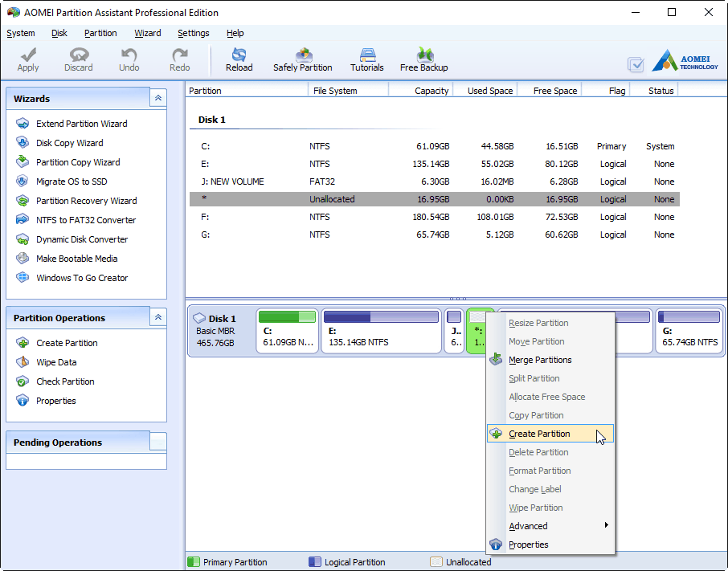The width and height of the screenshot is (728, 571).
Task: Open the Help menu
Action: point(235,33)
